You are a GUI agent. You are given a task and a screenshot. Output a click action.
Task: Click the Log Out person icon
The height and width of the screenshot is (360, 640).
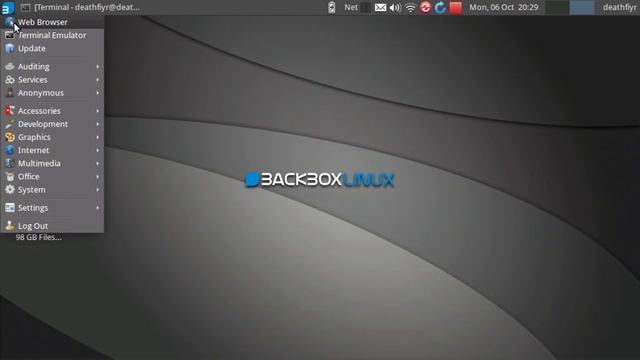click(10, 226)
